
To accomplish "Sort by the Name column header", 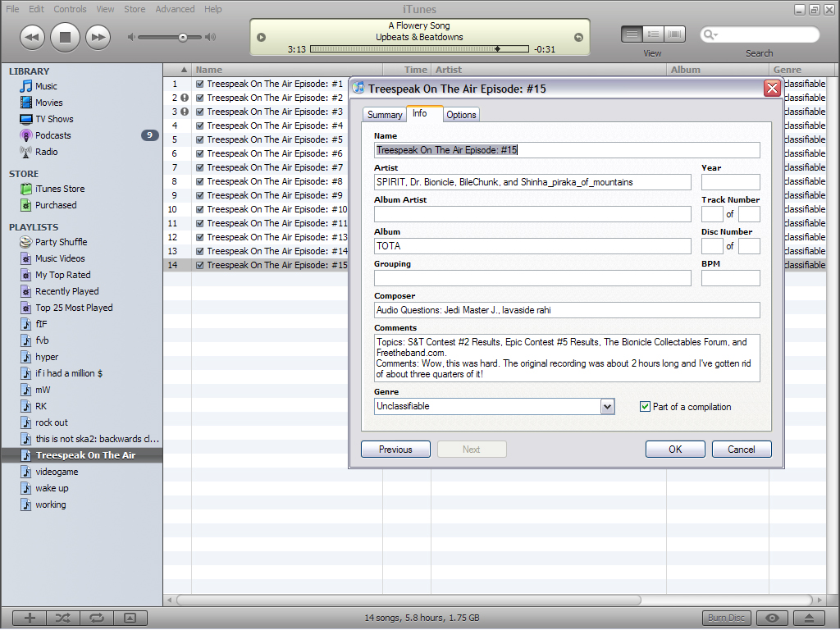I will (x=287, y=70).
